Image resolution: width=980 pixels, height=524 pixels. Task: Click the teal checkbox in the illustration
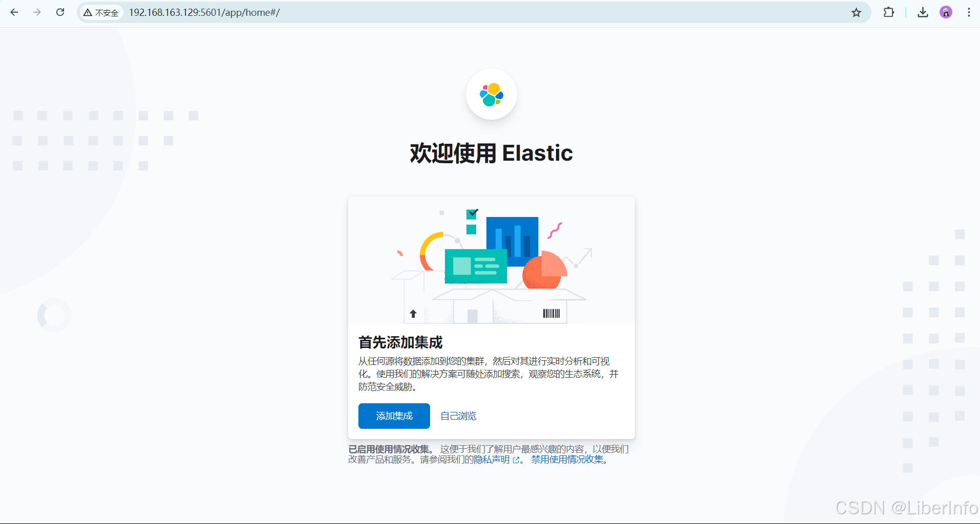[472, 214]
